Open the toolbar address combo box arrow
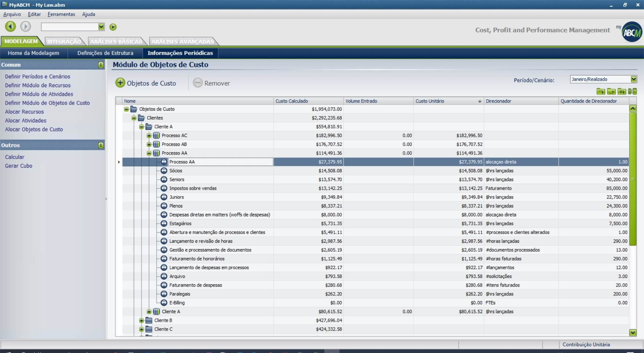This screenshot has width=644, height=353. pyautogui.click(x=101, y=27)
